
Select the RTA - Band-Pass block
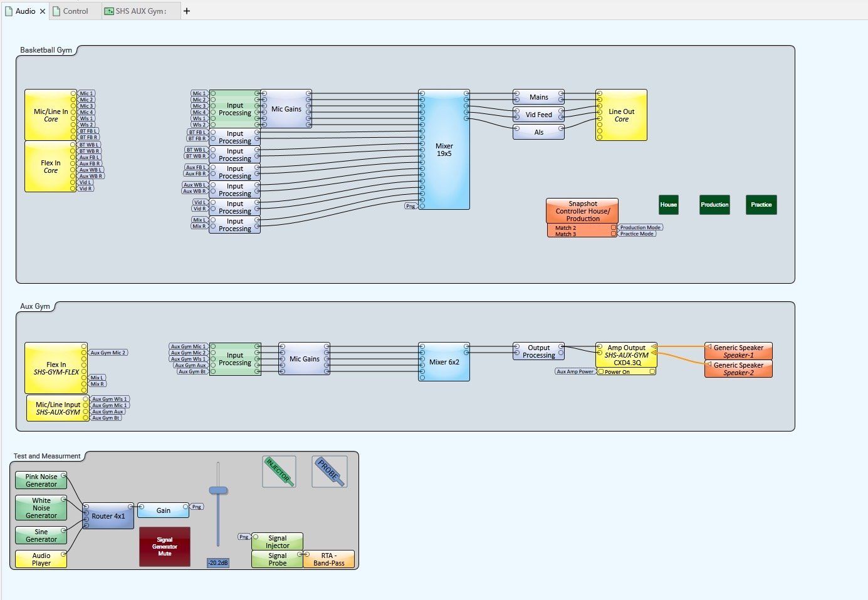[x=328, y=559]
